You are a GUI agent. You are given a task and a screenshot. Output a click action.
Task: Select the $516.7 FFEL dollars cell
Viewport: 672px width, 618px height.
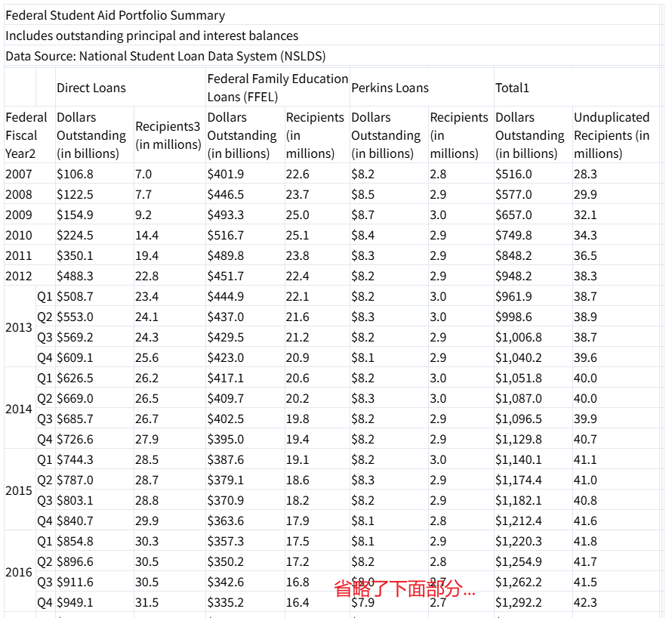226,235
